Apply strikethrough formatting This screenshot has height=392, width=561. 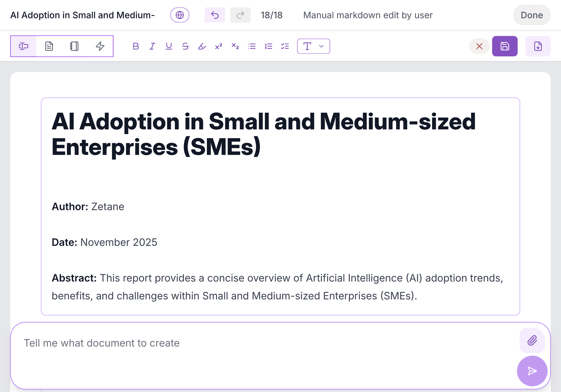[x=185, y=46]
